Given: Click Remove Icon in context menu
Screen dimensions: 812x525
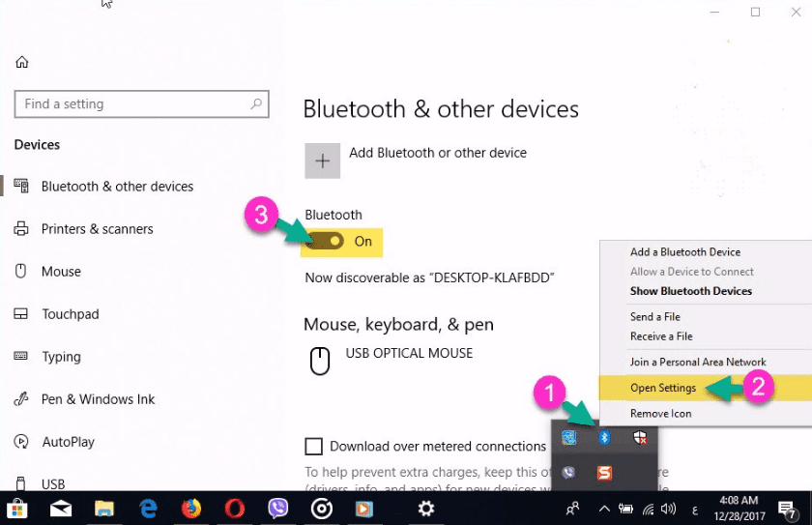Looking at the screenshot, I should [660, 414].
